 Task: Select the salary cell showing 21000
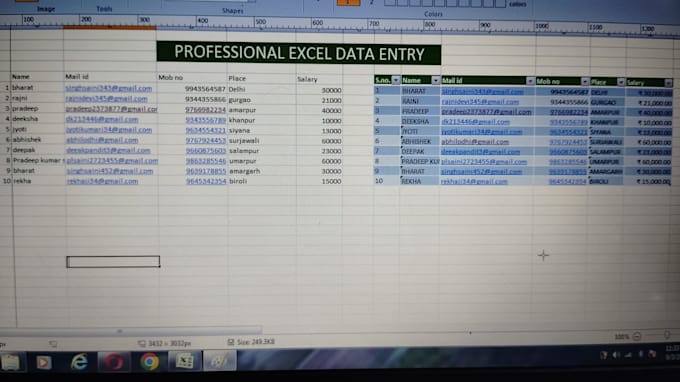tap(331, 100)
